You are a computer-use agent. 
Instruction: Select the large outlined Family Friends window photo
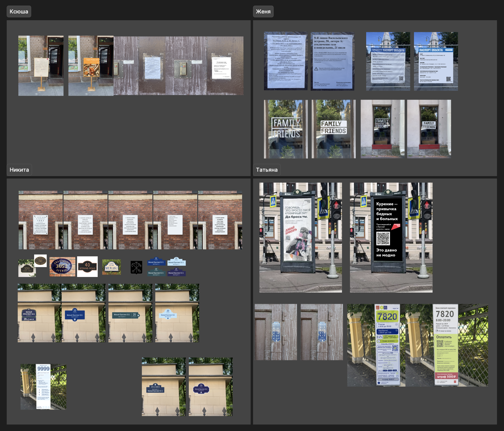tap(286, 129)
